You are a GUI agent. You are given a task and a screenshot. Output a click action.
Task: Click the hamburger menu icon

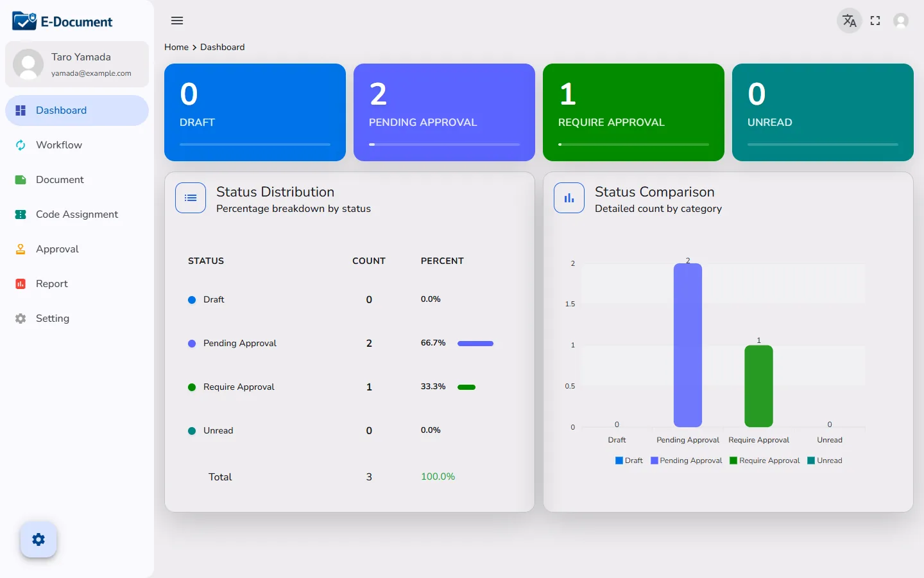[177, 21]
